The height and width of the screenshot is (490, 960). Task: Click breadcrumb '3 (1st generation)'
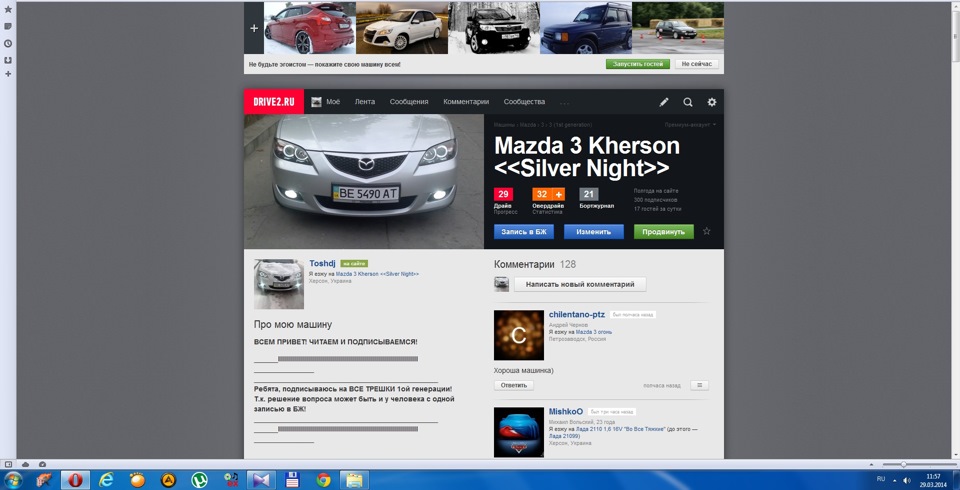[x=570, y=125]
